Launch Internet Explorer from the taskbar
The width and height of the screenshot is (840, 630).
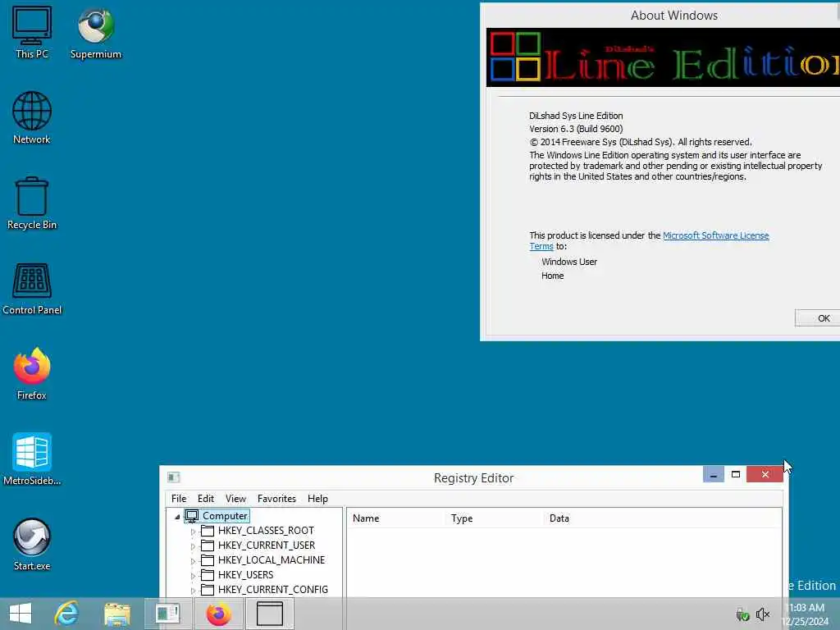(67, 614)
